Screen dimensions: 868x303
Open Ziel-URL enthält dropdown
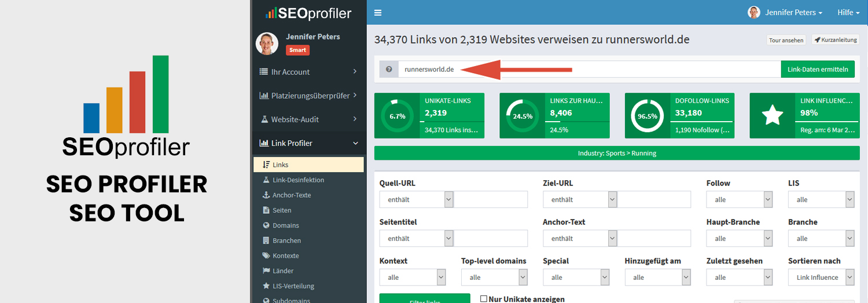[580, 199]
